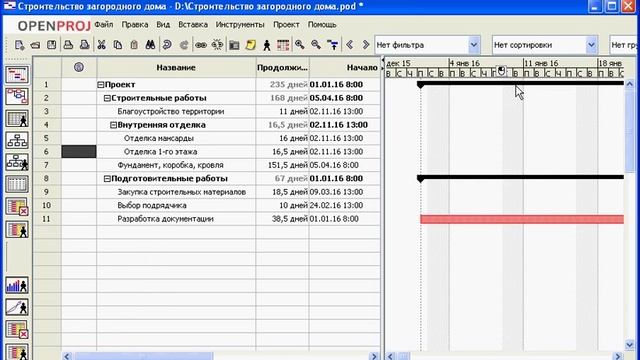Open the Инструменты menu
This screenshot has height=360, width=640.
(x=240, y=25)
